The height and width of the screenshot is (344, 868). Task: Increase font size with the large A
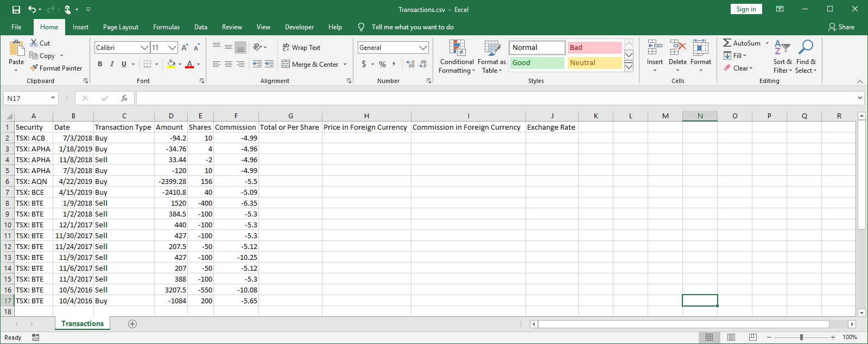point(185,48)
